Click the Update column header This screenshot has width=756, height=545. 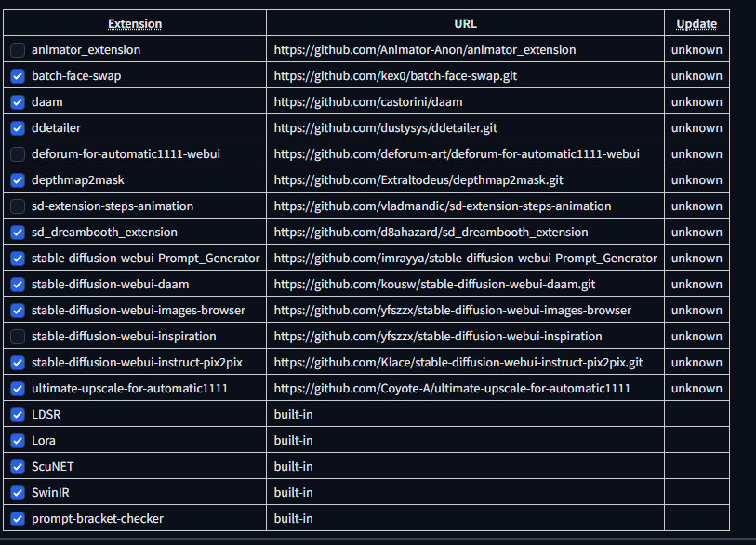point(696,23)
